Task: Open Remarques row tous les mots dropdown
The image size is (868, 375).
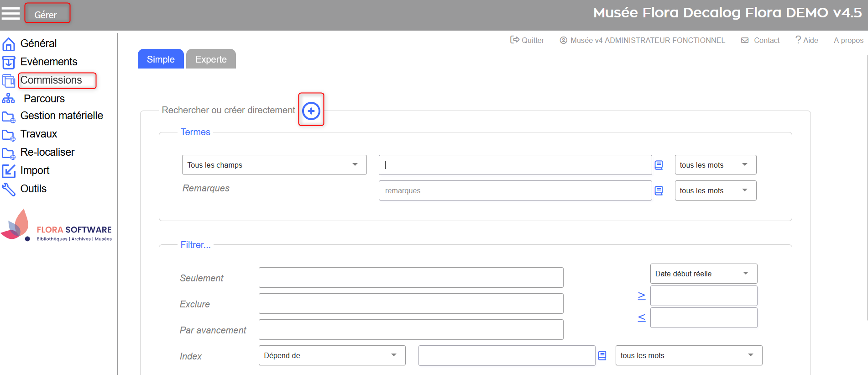Action: (715, 190)
